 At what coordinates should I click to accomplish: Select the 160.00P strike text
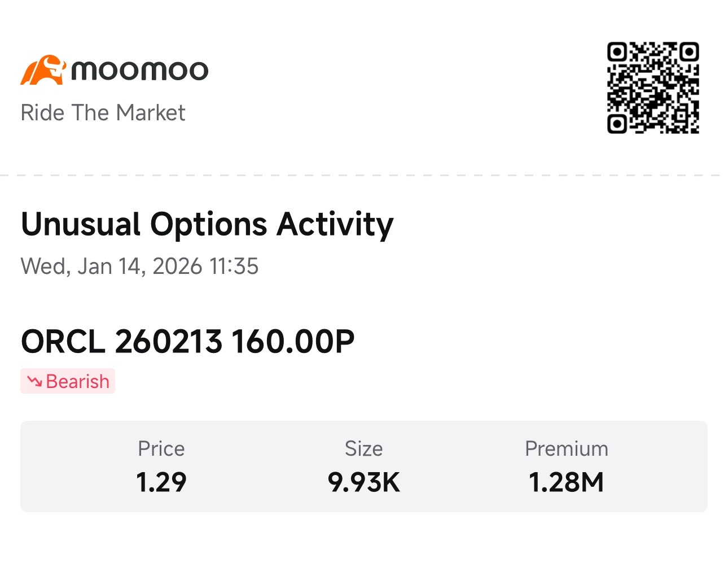(293, 342)
